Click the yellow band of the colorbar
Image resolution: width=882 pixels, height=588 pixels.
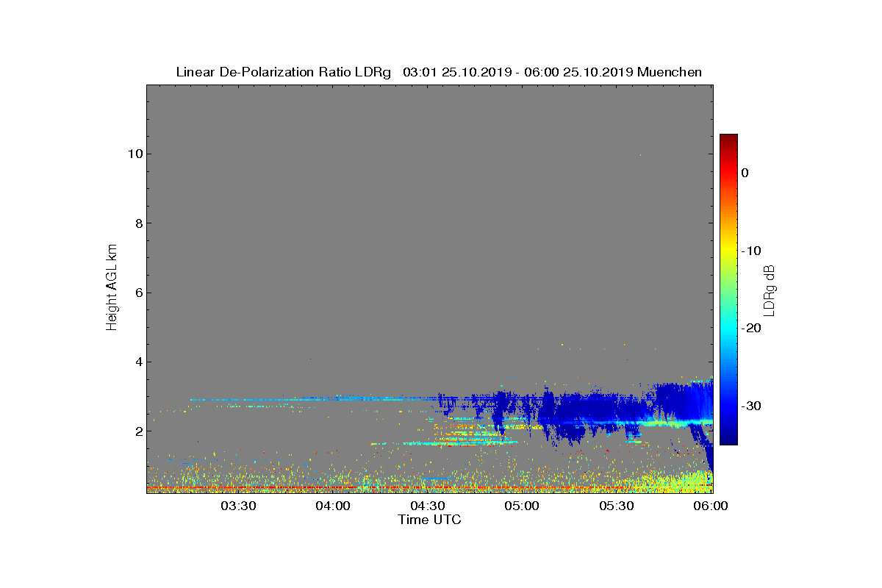tap(728, 251)
